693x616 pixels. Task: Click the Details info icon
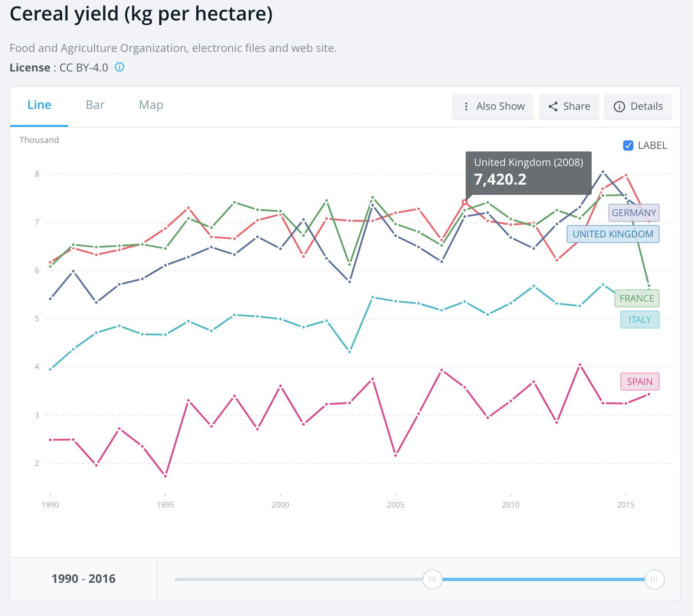[619, 106]
